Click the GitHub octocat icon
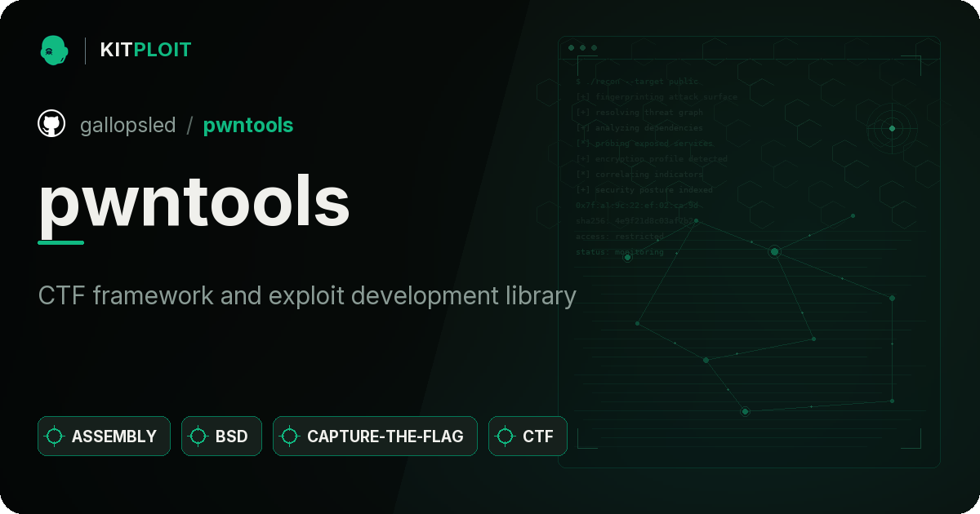Viewport: 980px width, 514px height. click(x=51, y=124)
